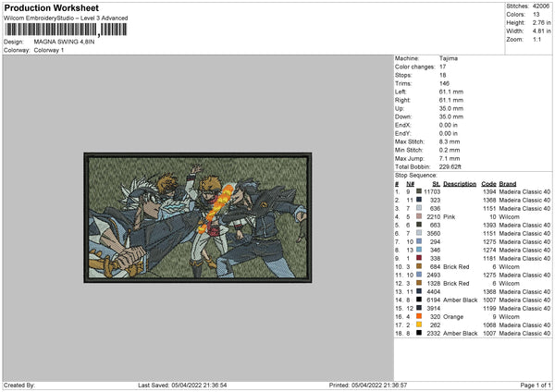Click the Total Bobbin value 229.62ft
The image size is (555, 392).
click(450, 167)
